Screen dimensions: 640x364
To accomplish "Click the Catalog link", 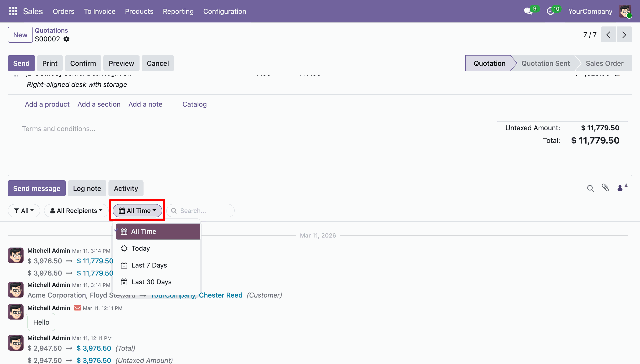I will 194,104.
